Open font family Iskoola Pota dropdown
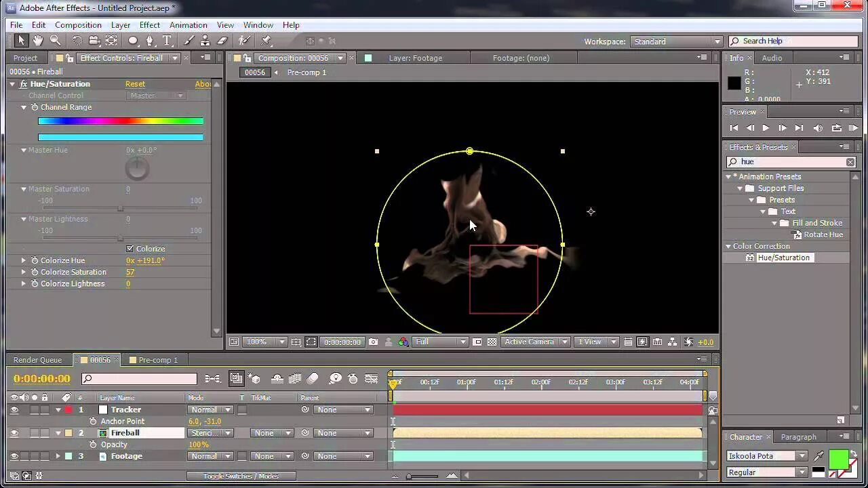 coord(767,456)
